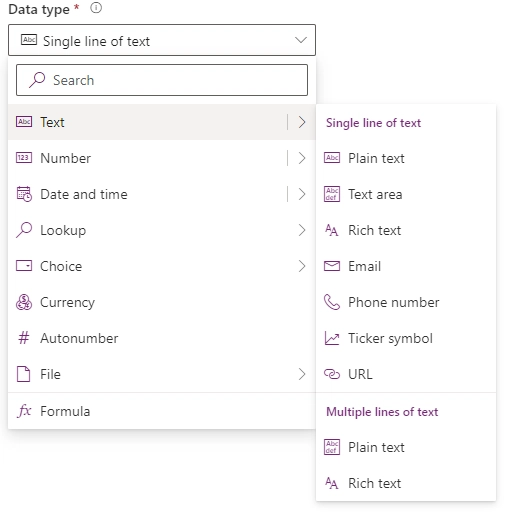Pick Plain text under Multiple lines of text
This screenshot has height=518, width=516.
pos(406,447)
